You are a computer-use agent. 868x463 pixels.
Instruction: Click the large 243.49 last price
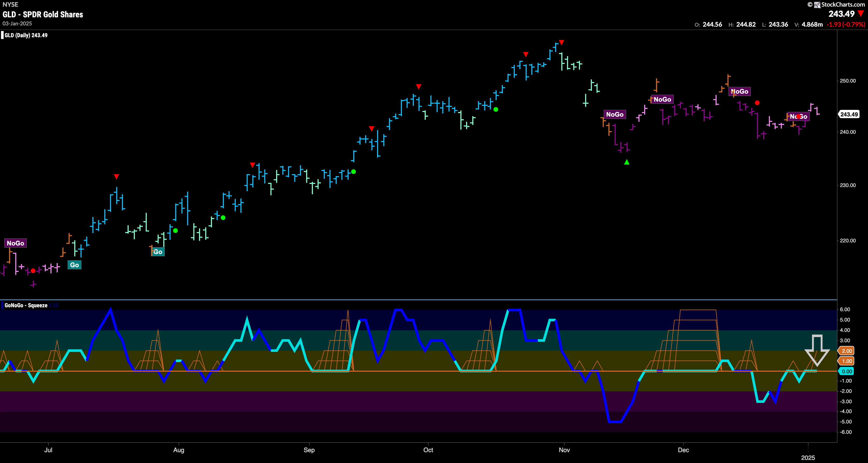(841, 14)
